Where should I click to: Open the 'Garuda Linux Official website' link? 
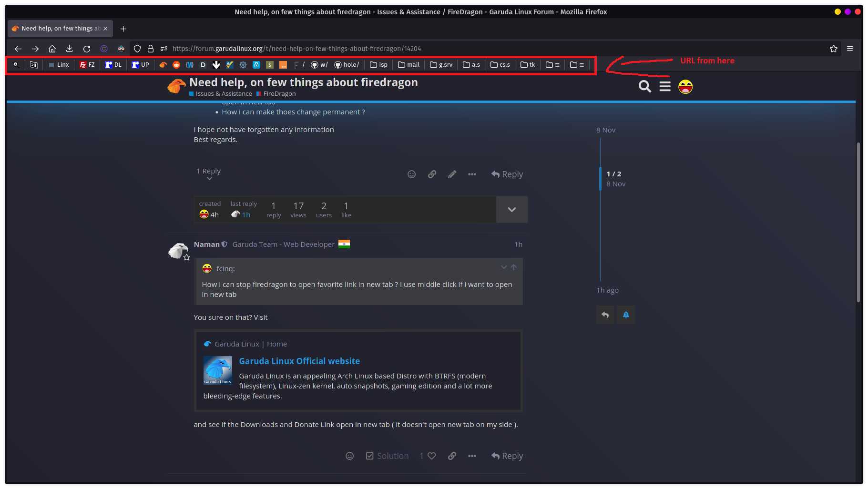tap(299, 361)
